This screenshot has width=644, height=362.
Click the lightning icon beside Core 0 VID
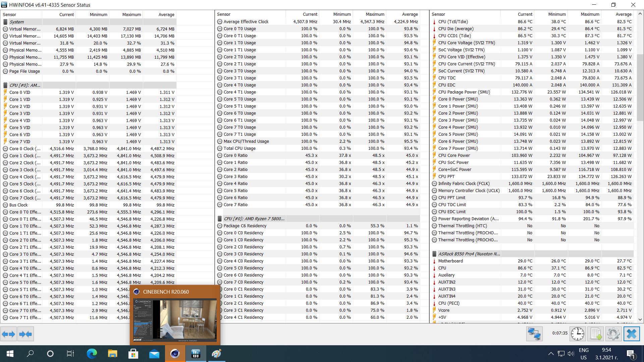tap(5, 92)
